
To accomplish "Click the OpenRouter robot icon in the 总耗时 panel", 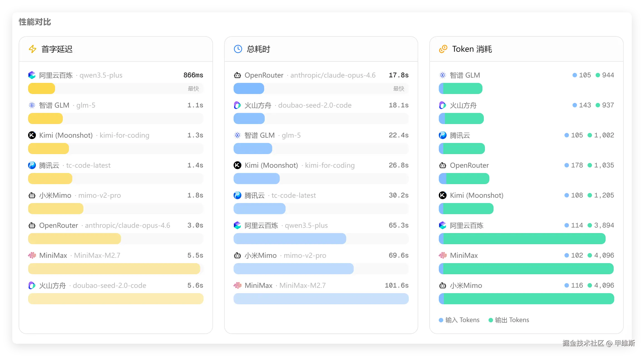I will coord(237,75).
